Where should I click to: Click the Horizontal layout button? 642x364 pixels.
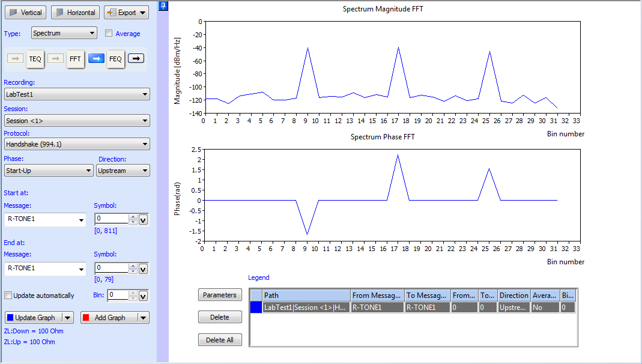pos(75,13)
